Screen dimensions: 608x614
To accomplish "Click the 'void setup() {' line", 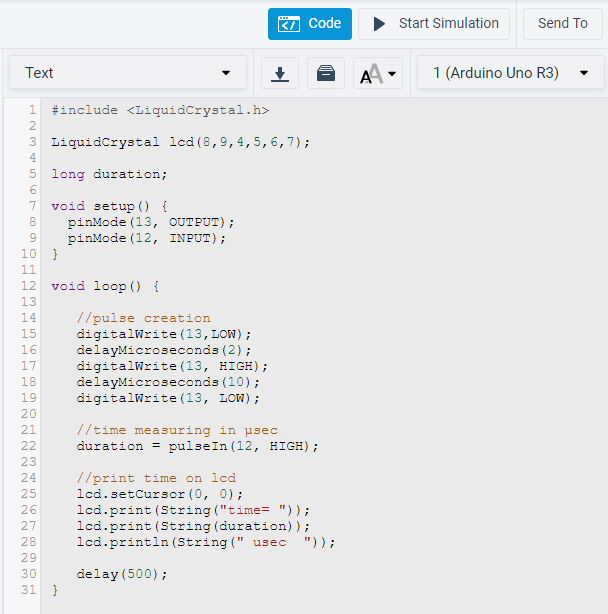I will [x=110, y=206].
